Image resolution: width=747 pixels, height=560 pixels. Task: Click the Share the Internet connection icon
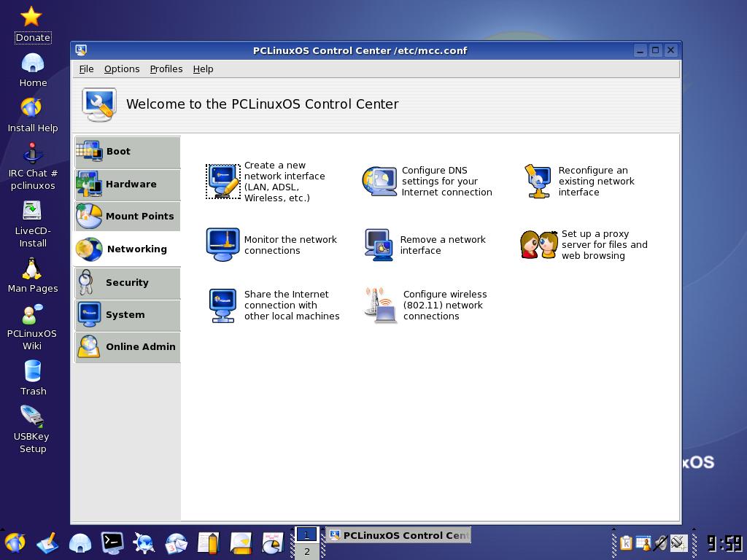[x=222, y=306]
